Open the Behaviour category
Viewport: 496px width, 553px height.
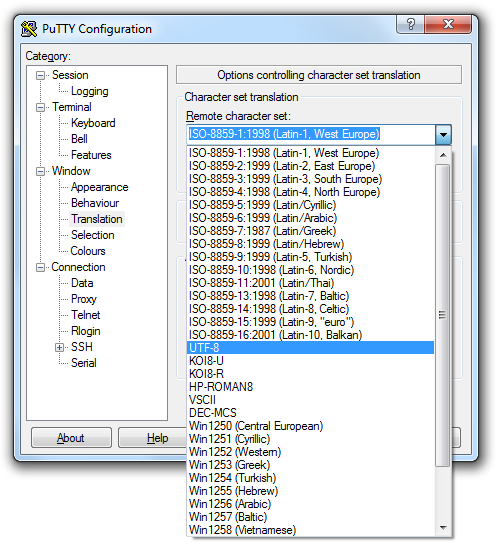95,203
